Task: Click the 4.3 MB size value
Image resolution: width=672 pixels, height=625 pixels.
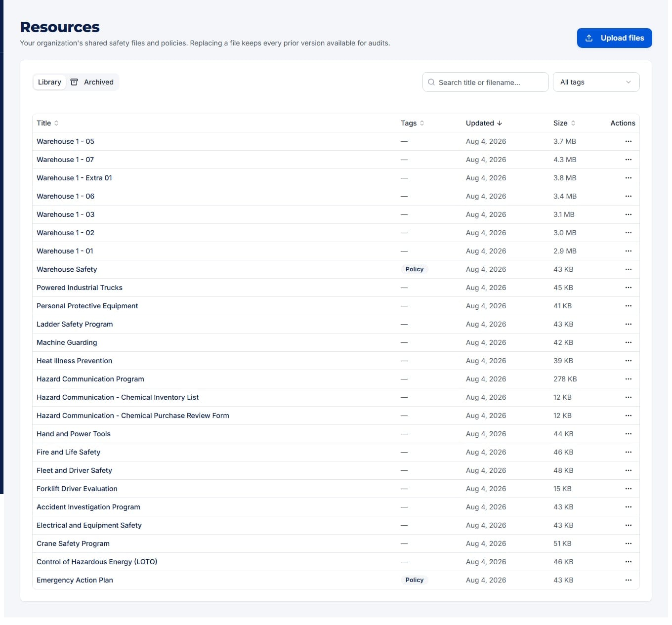Action: point(565,160)
